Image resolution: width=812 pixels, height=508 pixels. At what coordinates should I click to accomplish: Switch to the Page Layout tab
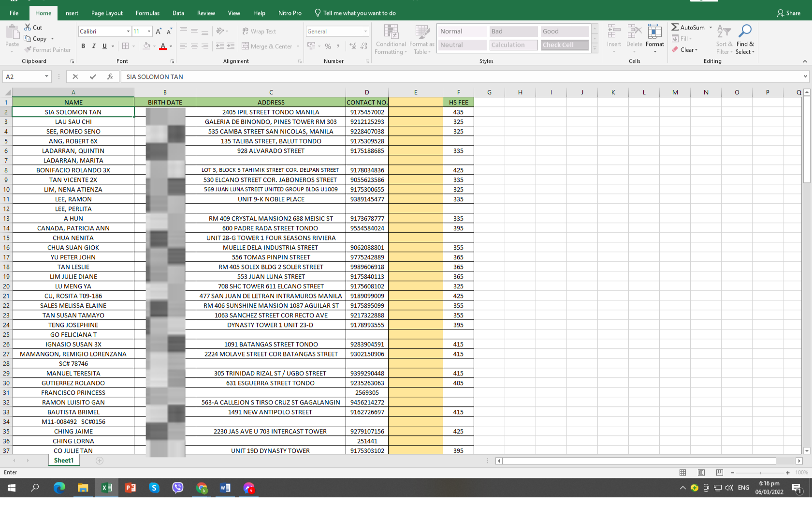click(107, 13)
